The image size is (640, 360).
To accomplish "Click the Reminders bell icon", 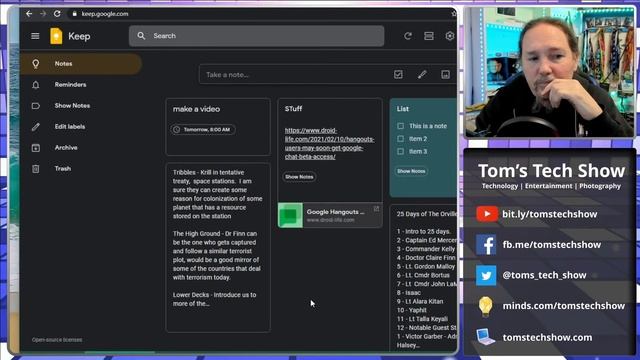I will point(36,85).
